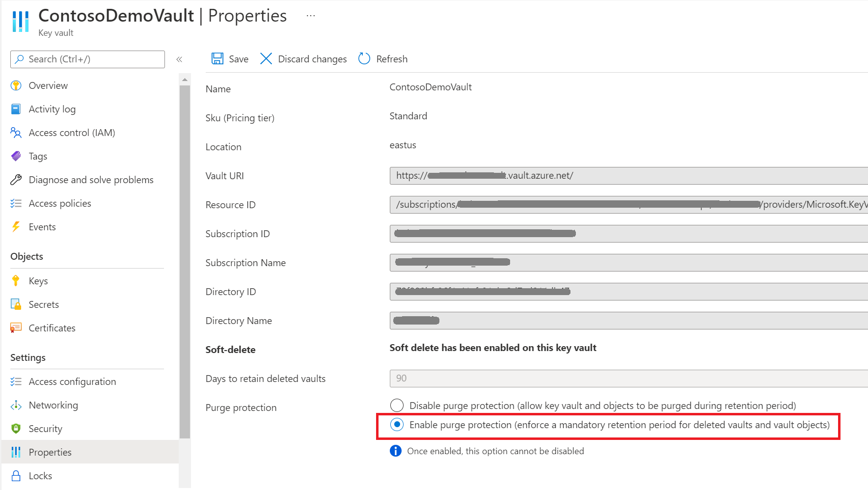Click the Security shield icon

[16, 429]
